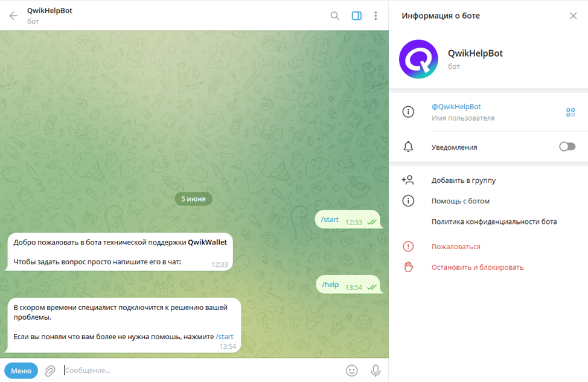588x382 pixels.
Task: Click the Информация о боте heading
Action: coord(441,16)
